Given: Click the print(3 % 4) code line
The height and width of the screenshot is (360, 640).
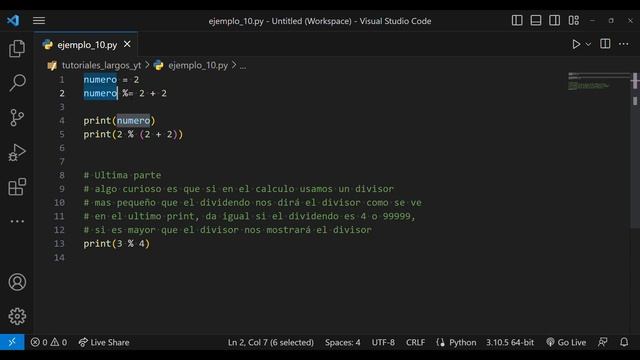Looking at the screenshot, I should pyautogui.click(x=117, y=244).
